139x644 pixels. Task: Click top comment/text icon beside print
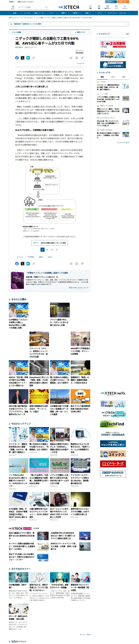[71, 58]
